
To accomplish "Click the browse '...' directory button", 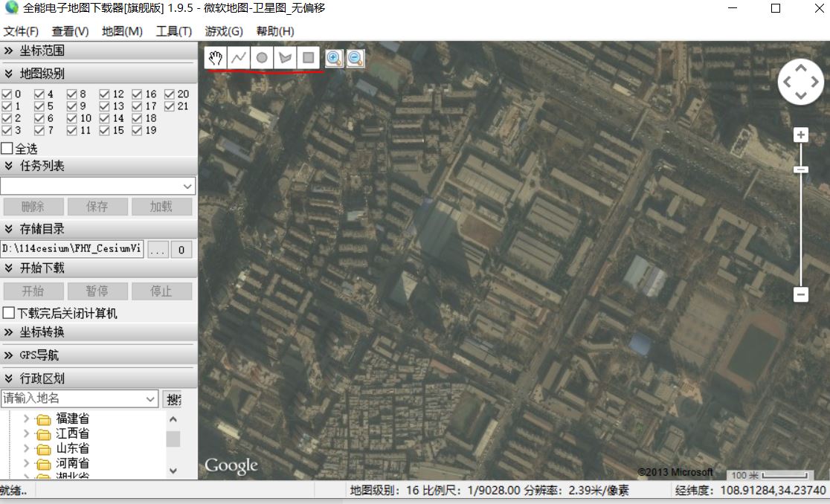I will coord(158,250).
